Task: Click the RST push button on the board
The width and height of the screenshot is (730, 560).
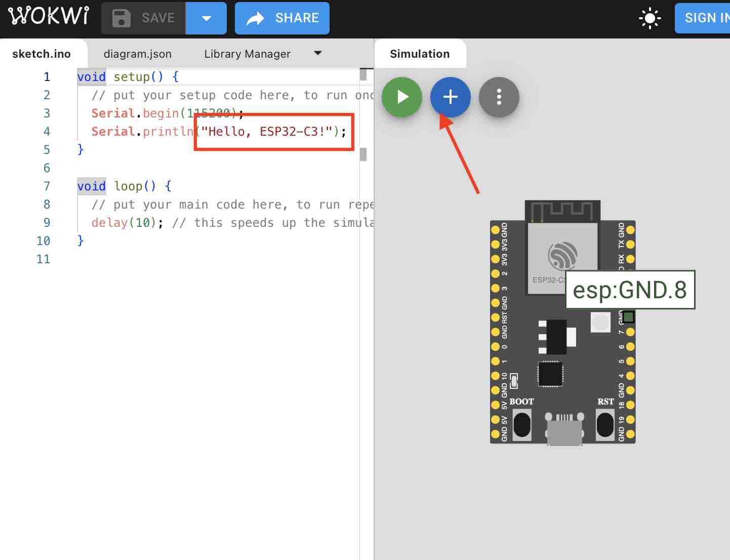Action: coord(605,424)
